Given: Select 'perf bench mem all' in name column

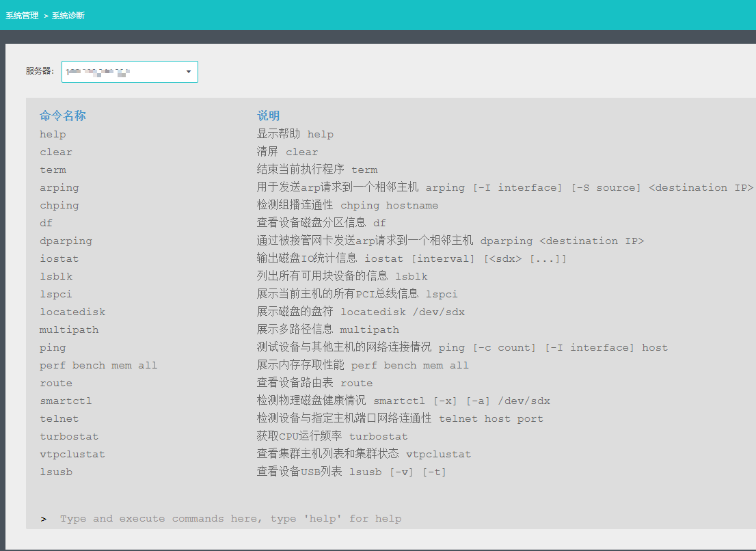Looking at the screenshot, I should pos(98,366).
